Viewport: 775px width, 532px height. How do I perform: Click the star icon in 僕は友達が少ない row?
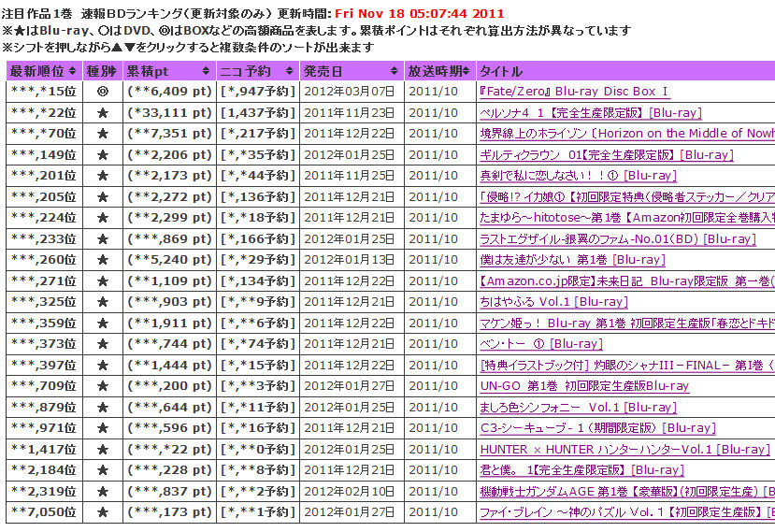103,260
